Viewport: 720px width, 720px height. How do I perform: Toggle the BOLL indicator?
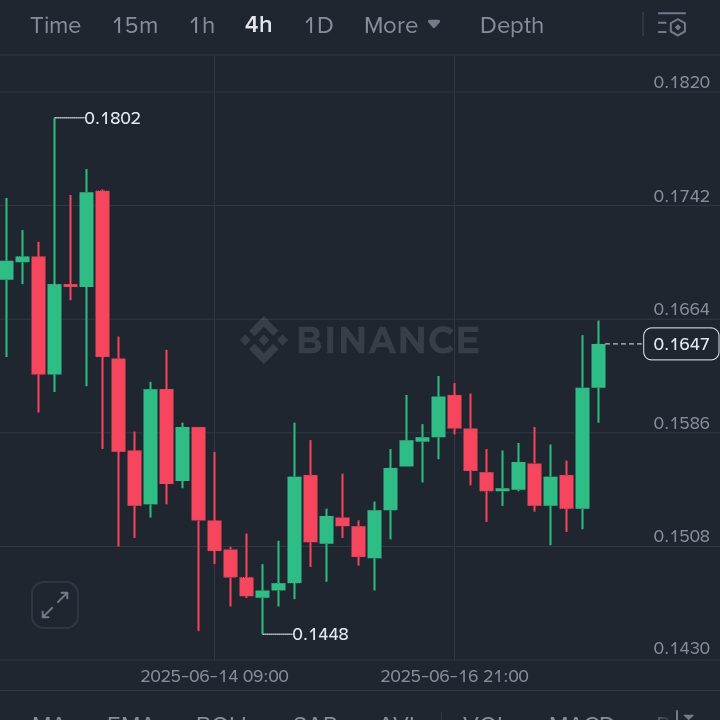tap(222, 715)
